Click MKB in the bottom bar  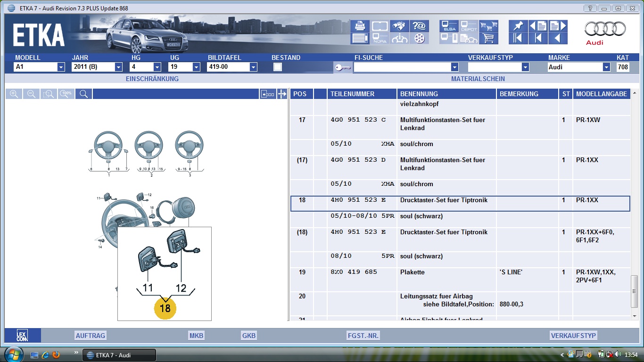[x=196, y=336]
